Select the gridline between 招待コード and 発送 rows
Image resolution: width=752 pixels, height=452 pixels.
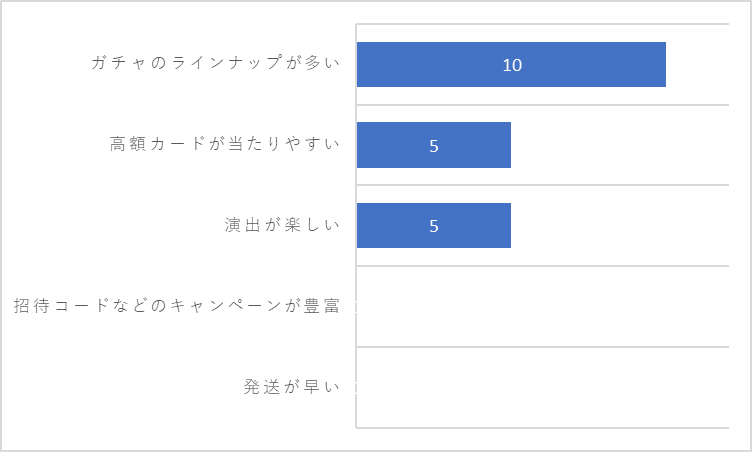tap(543, 346)
